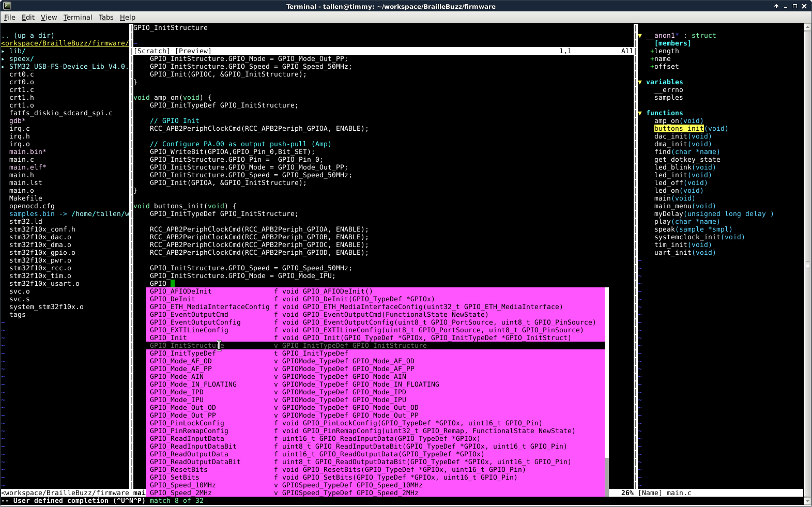Open the Edit menu
The height and width of the screenshot is (507, 812).
tap(28, 17)
